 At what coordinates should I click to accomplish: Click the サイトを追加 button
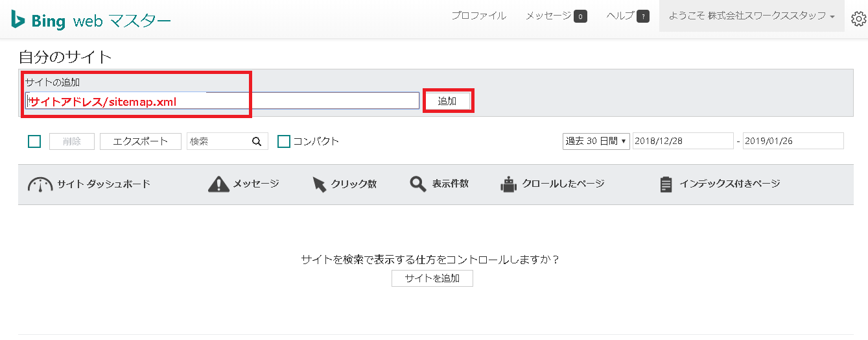point(432,278)
